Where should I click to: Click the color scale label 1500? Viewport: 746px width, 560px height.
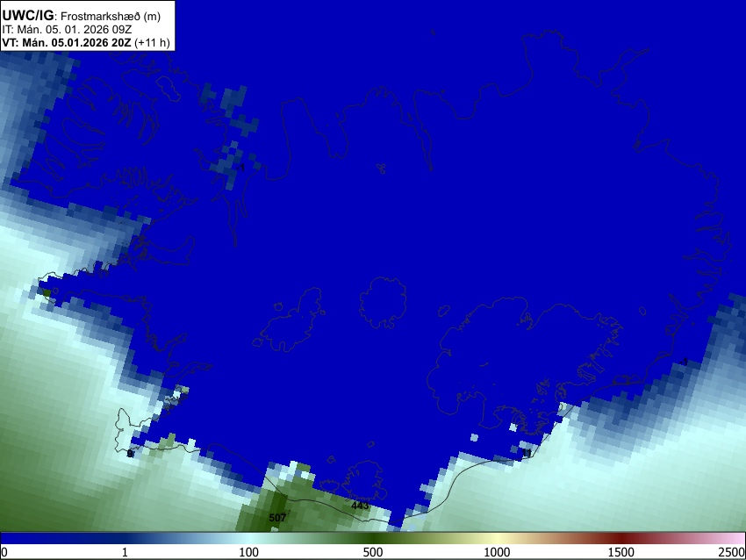coord(620,552)
